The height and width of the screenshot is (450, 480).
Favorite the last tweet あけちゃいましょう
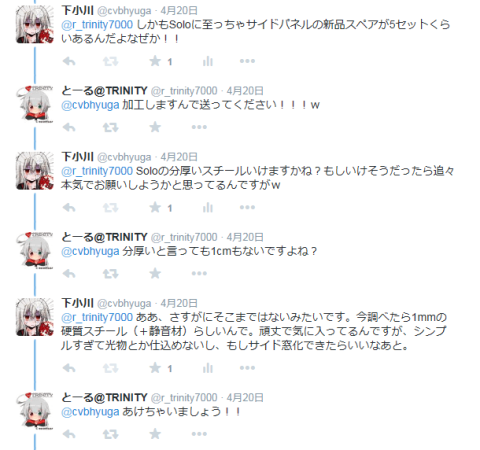pyautogui.click(x=155, y=434)
